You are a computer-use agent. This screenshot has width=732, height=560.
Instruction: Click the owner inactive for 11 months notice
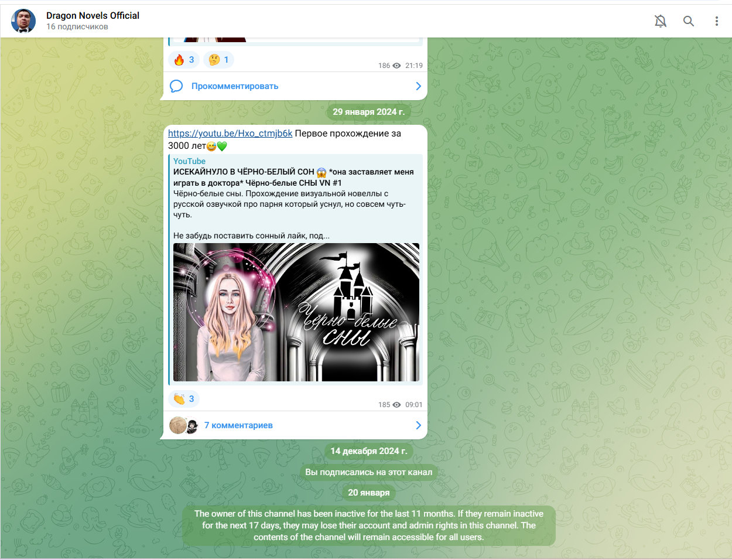(x=369, y=525)
